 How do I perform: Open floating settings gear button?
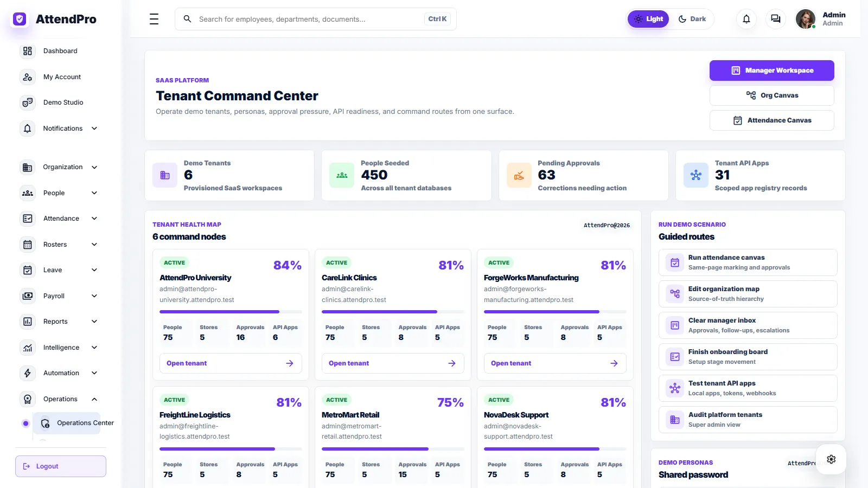(831, 459)
